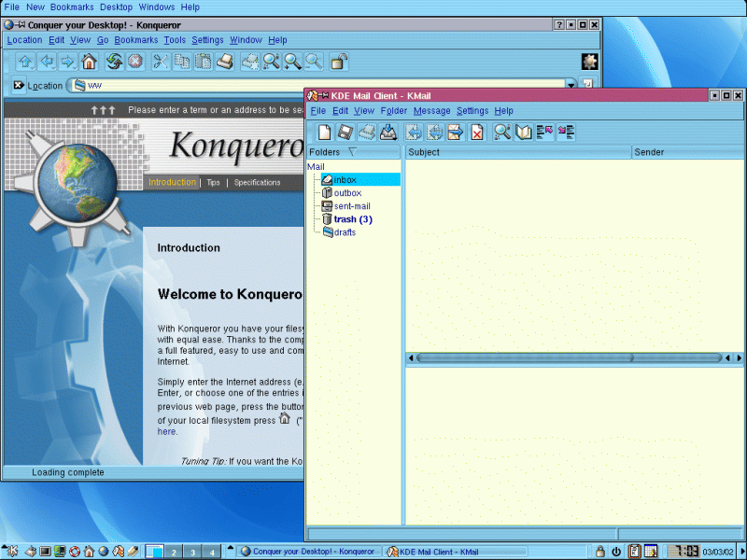Create a new message in KMail
747x560 pixels.
click(x=324, y=132)
